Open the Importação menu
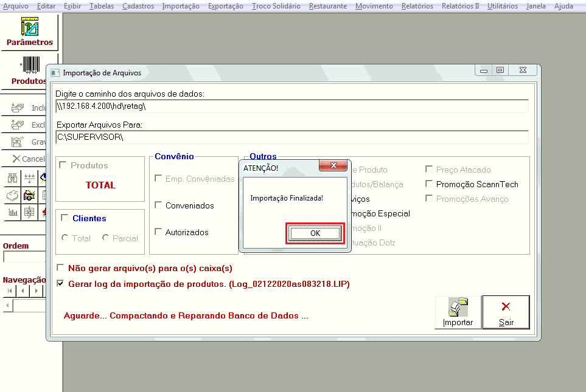 [180, 6]
